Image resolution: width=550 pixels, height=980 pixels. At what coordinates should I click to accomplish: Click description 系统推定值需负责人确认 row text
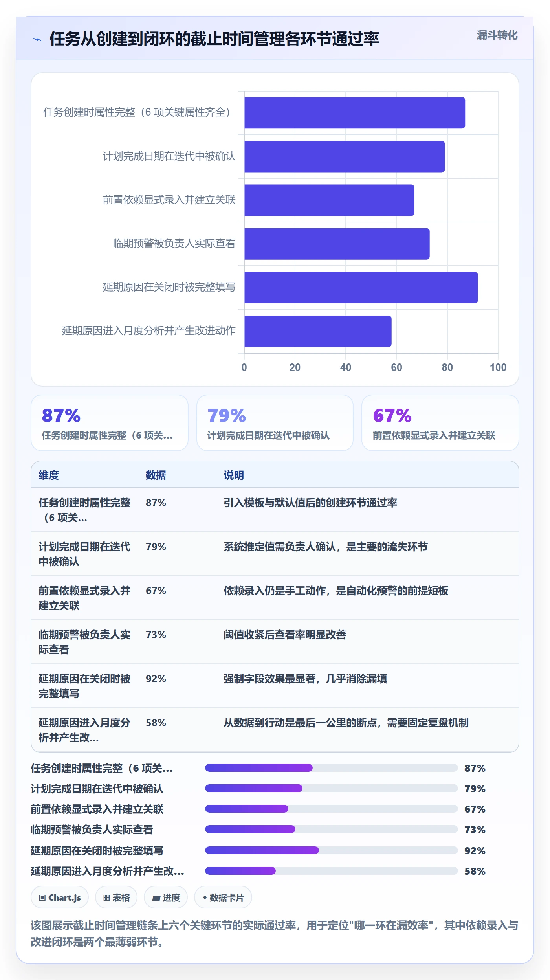pyautogui.click(x=326, y=547)
